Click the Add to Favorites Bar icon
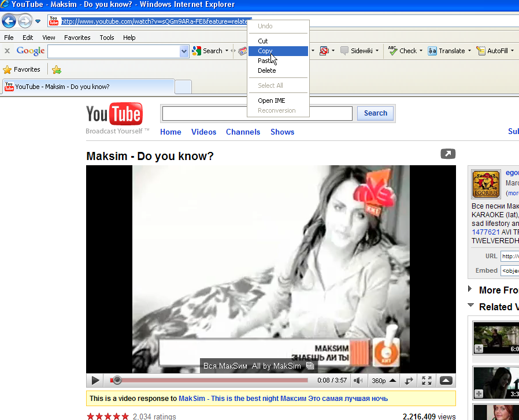 pos(57,70)
